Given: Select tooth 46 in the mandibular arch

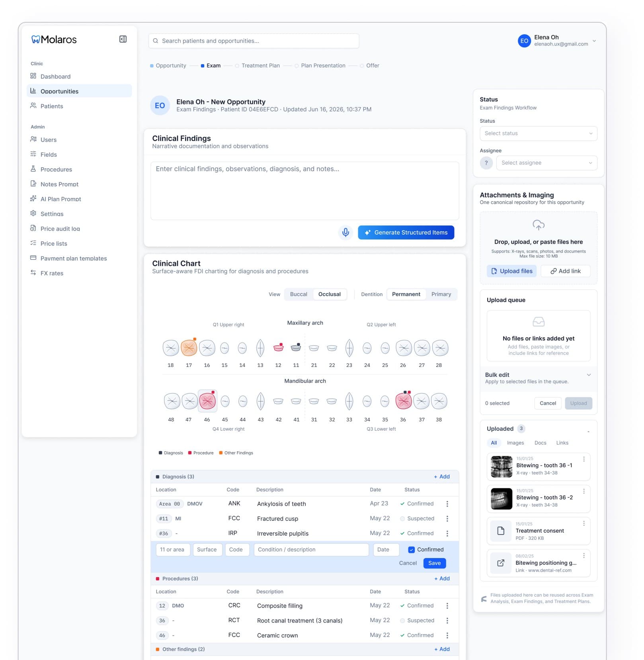Looking at the screenshot, I should pos(207,401).
